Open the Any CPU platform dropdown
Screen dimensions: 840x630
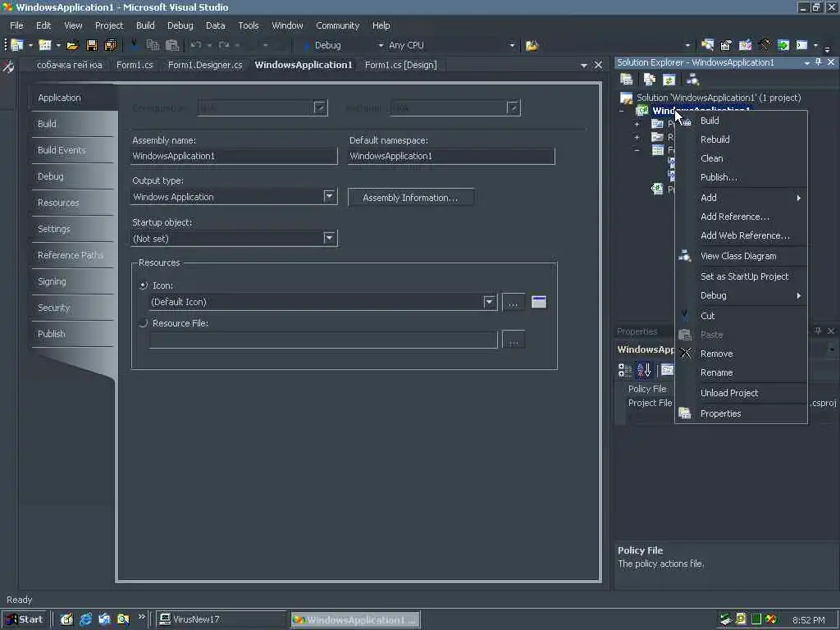[x=512, y=46]
